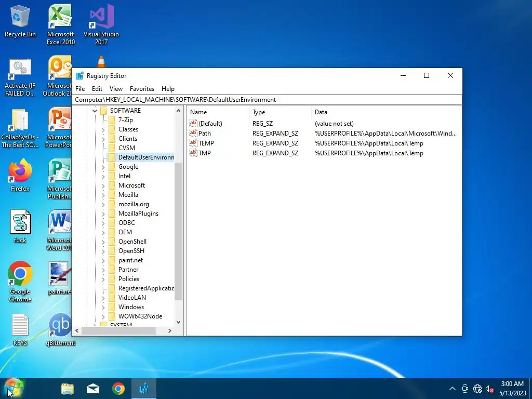The width and height of the screenshot is (532, 399).
Task: Open File Explorer from the taskbar
Action: (68, 389)
